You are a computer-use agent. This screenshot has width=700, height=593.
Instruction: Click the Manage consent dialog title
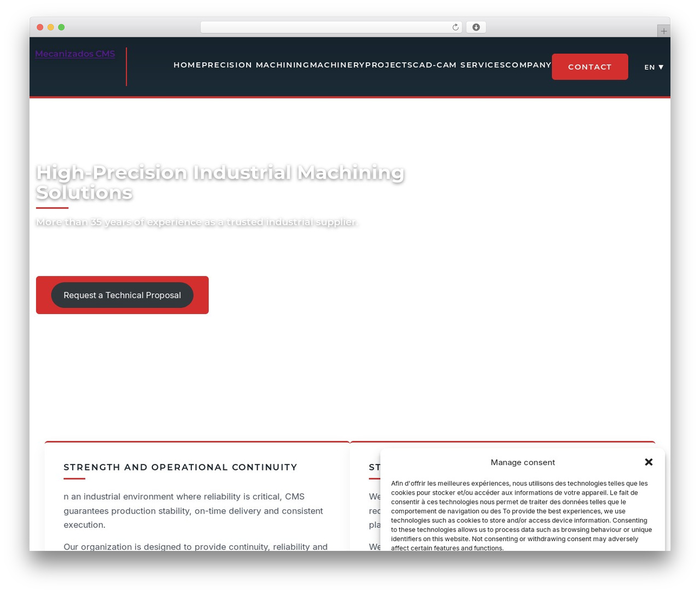click(x=522, y=462)
